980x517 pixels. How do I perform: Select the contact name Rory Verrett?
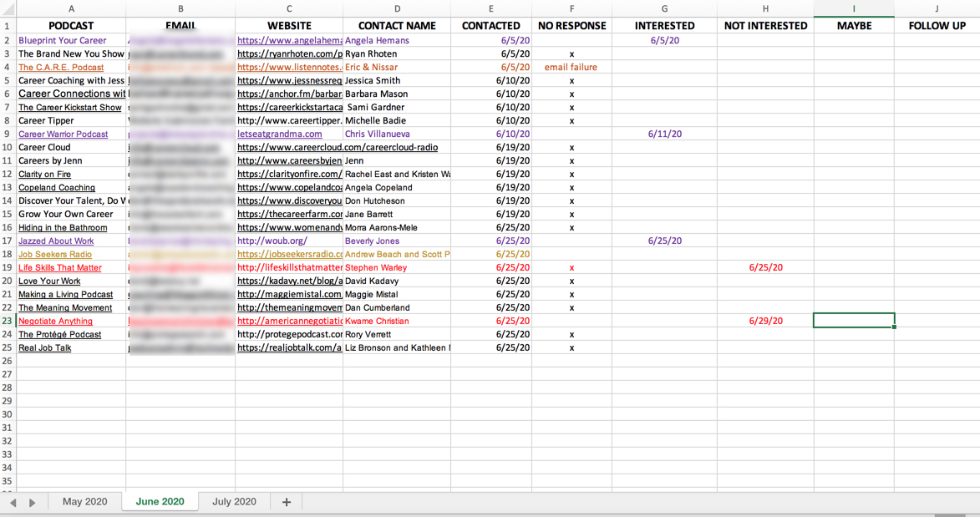(x=397, y=334)
